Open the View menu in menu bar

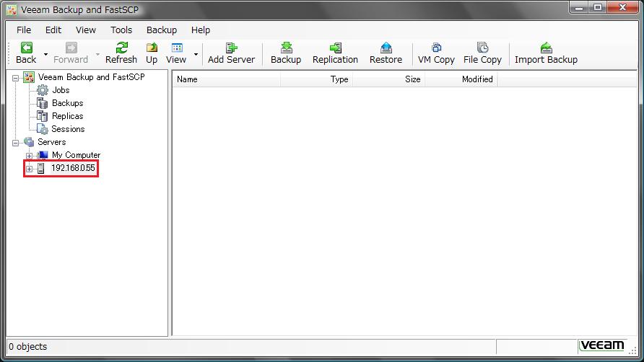coord(86,30)
